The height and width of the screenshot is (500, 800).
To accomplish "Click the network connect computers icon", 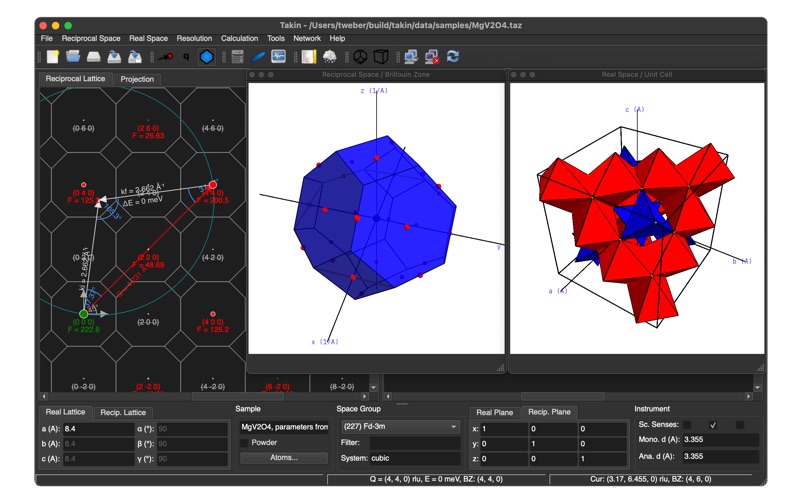I will pos(411,57).
